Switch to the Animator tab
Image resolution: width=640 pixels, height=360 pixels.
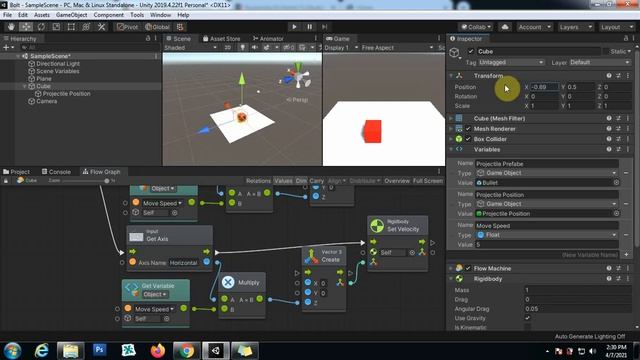point(268,38)
